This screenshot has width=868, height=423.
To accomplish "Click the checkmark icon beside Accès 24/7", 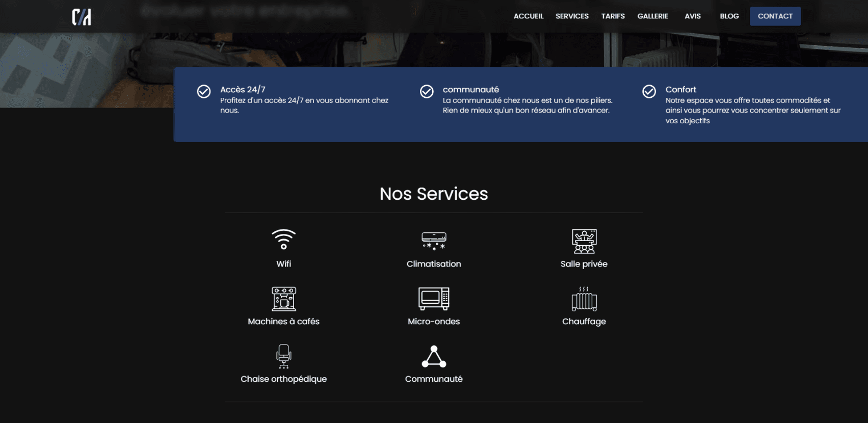I will [204, 91].
